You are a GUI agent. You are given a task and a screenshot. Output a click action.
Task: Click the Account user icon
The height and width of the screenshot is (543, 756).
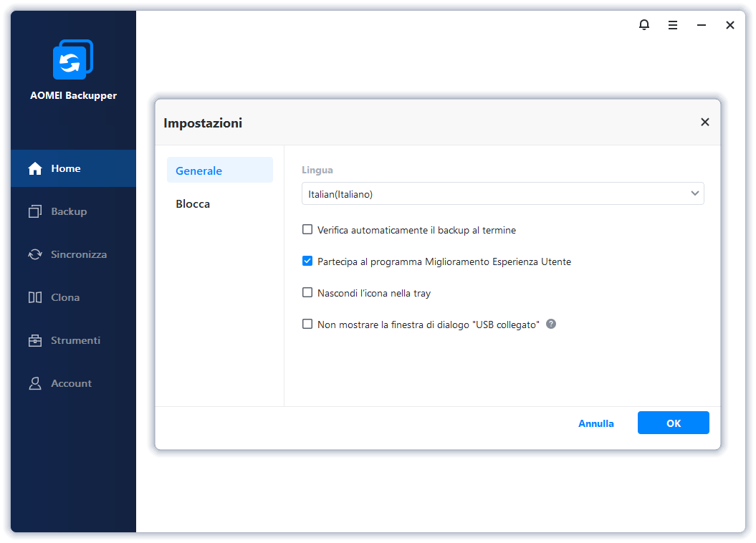point(35,383)
